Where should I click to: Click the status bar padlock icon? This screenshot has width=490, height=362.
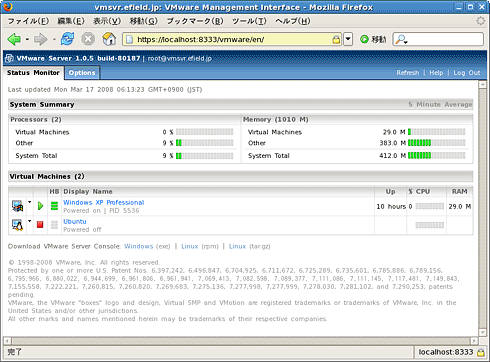click(481, 352)
